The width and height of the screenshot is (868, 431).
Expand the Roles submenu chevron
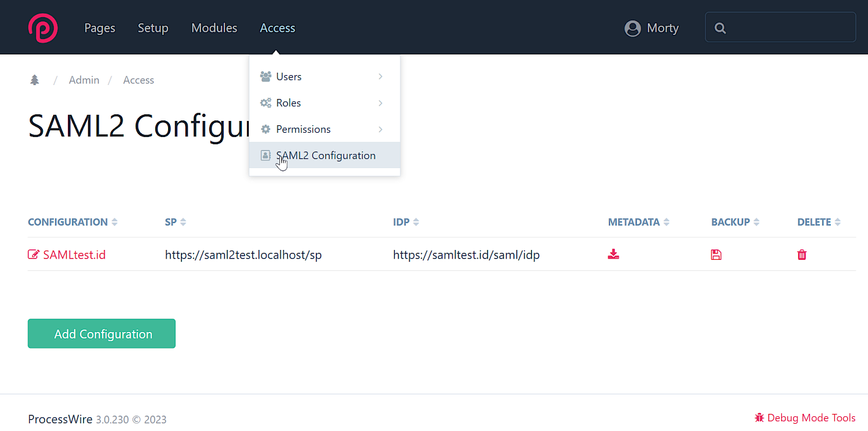[380, 103]
